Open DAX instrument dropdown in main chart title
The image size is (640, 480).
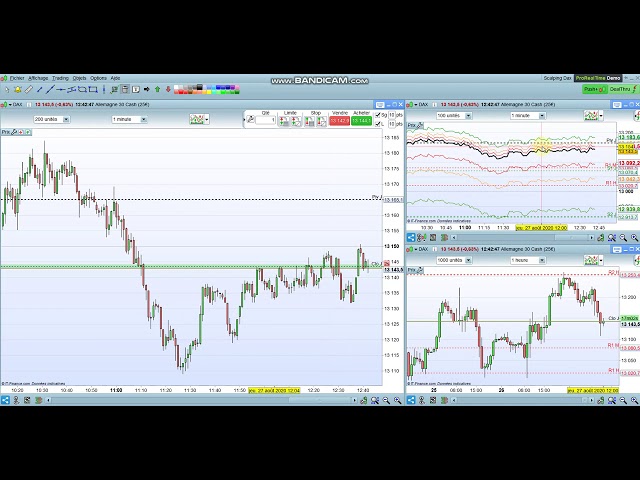[x=10, y=104]
